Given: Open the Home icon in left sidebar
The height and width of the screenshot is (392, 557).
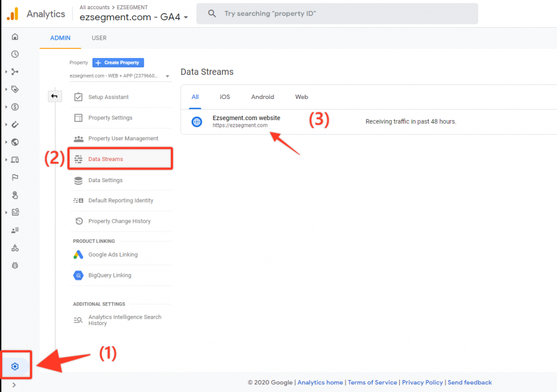Looking at the screenshot, I should [x=15, y=36].
